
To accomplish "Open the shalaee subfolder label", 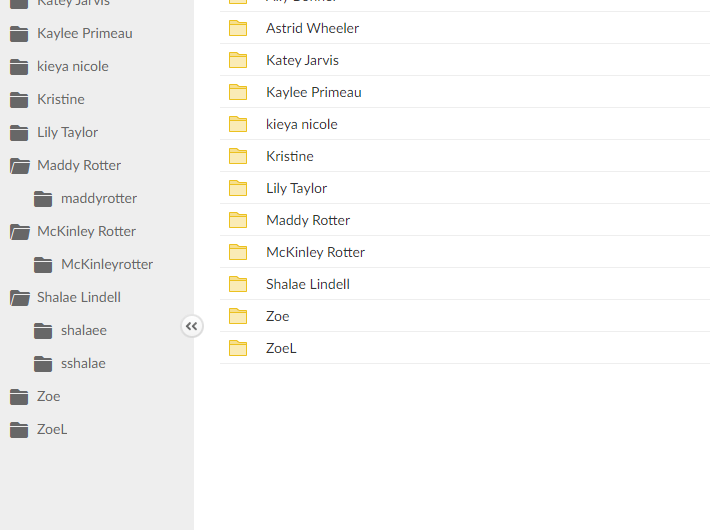I will click(84, 331).
